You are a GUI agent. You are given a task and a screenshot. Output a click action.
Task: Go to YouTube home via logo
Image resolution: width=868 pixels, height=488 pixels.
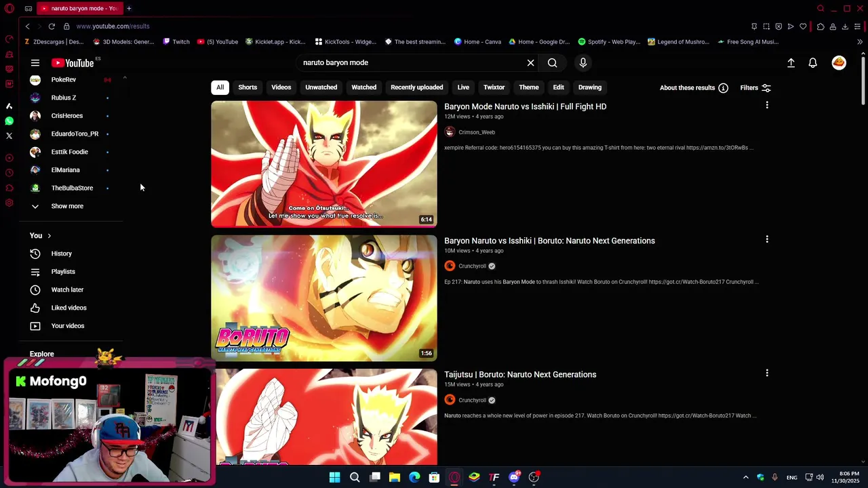[x=73, y=63]
